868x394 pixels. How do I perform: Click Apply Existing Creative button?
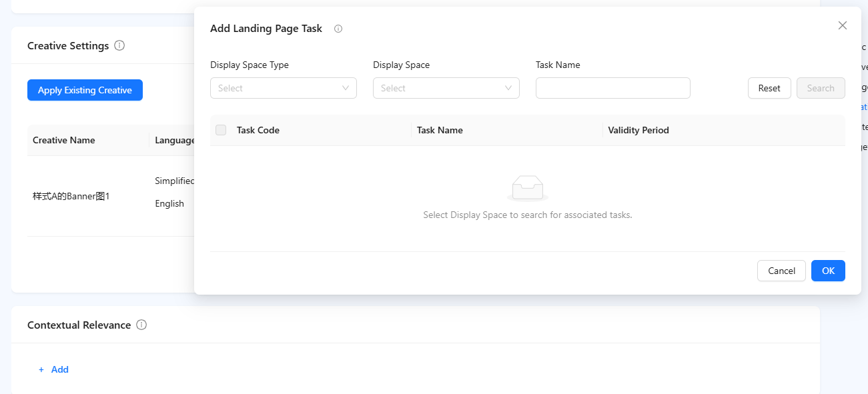click(x=85, y=90)
